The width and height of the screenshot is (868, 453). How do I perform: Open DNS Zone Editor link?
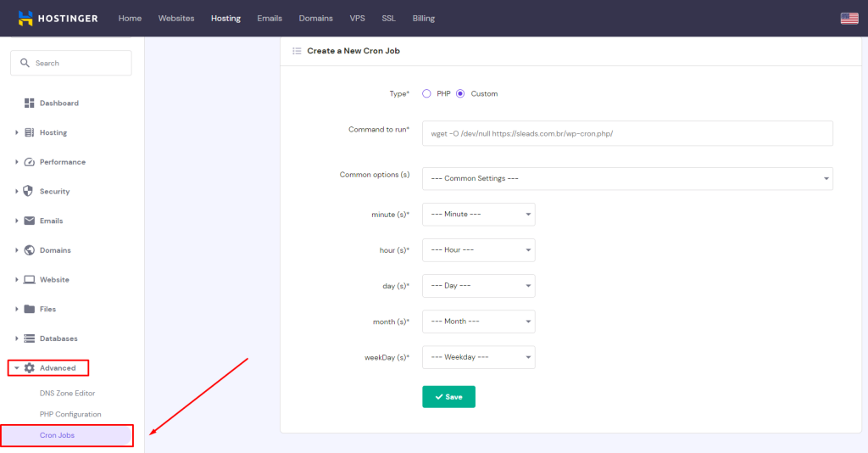(67, 394)
